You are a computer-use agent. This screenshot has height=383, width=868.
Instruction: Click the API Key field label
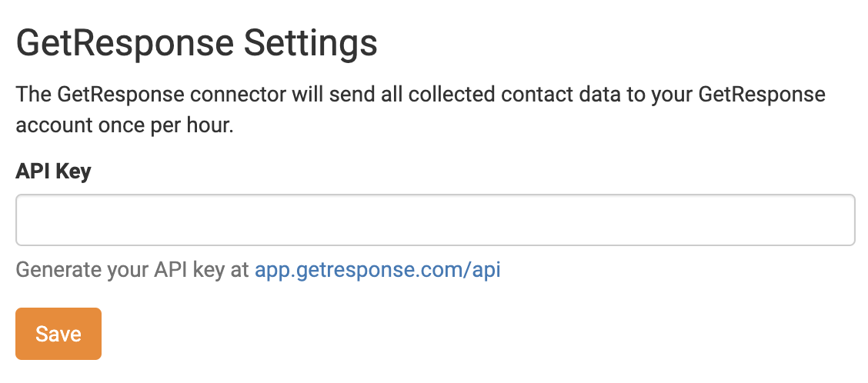point(53,171)
